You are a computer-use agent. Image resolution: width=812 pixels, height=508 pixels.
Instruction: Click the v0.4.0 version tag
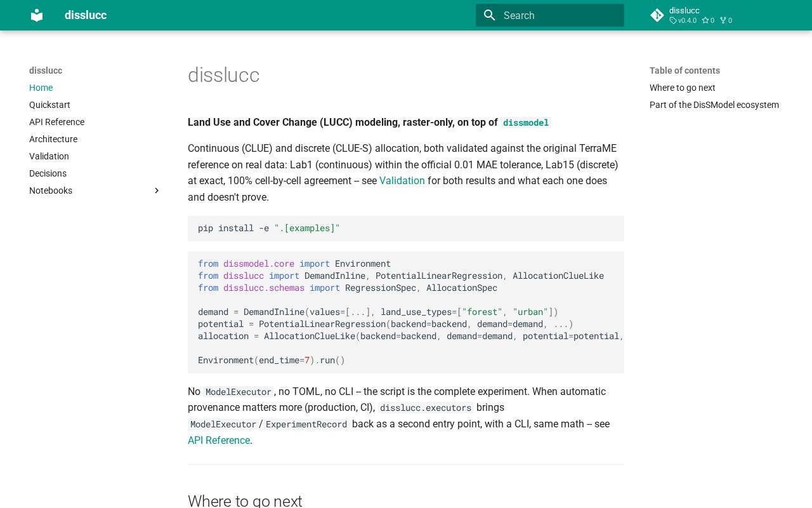click(683, 20)
